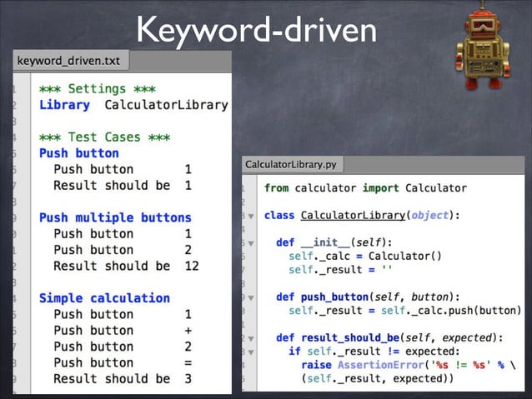532x399 pixels.
Task: Click the Push multiple buttons test name
Action: click(x=115, y=217)
